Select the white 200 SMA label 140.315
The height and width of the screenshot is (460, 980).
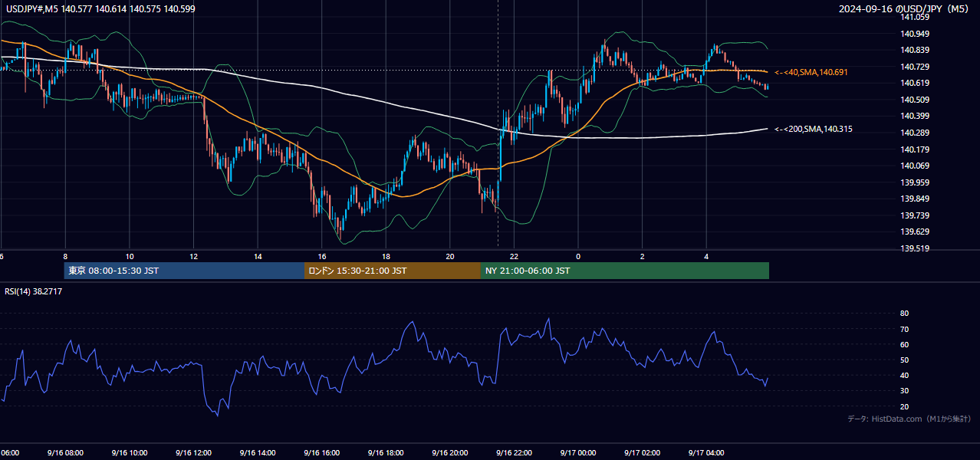[x=814, y=130]
